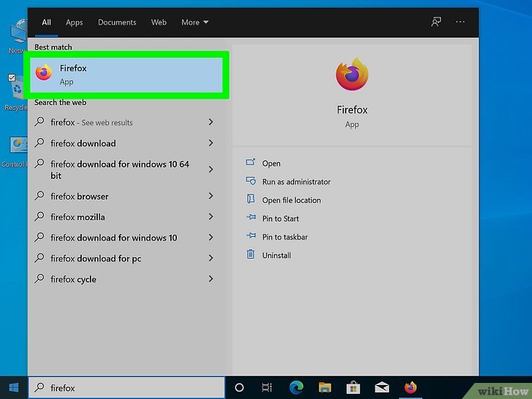
Task: Expand the More filter dropdown
Action: (x=195, y=23)
